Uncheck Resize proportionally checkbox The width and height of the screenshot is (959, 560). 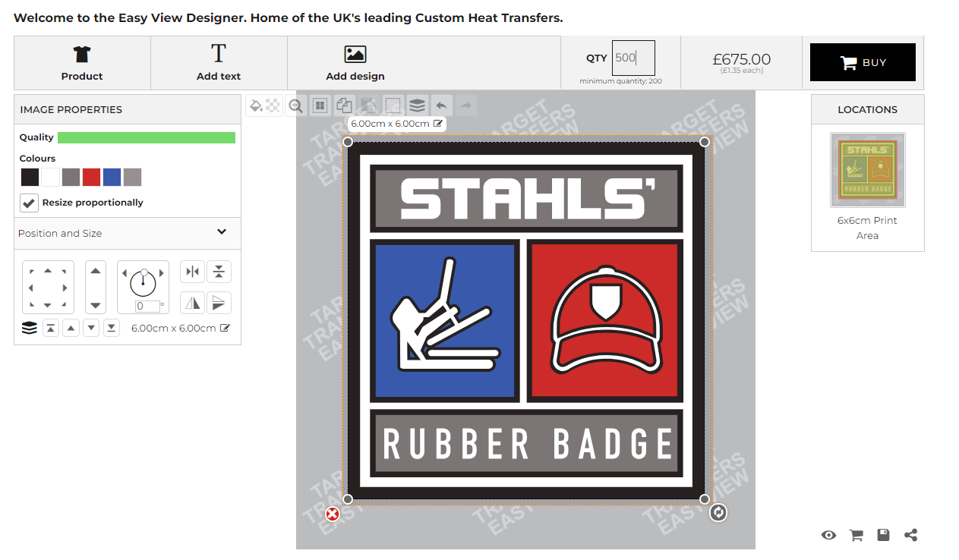click(x=29, y=203)
